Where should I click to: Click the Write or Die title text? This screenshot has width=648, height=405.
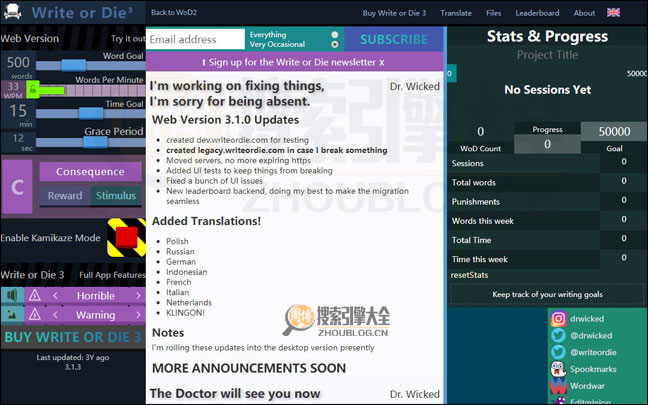click(82, 12)
